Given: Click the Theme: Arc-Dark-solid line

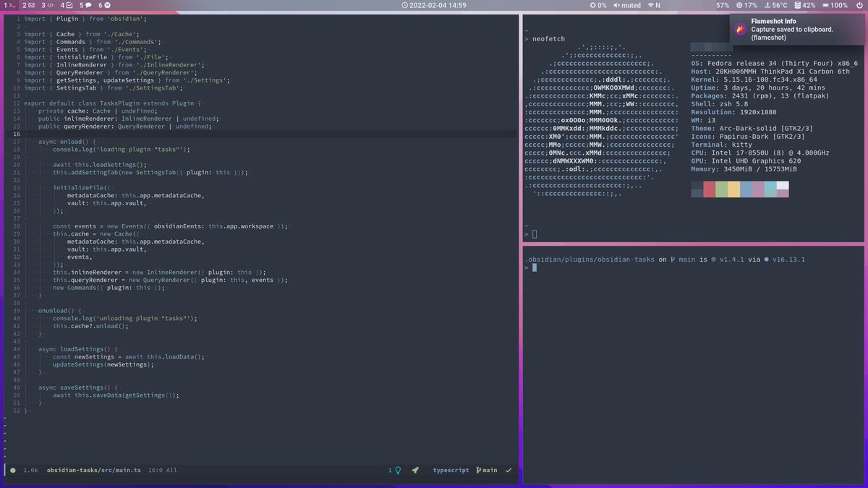Looking at the screenshot, I should pos(752,128).
